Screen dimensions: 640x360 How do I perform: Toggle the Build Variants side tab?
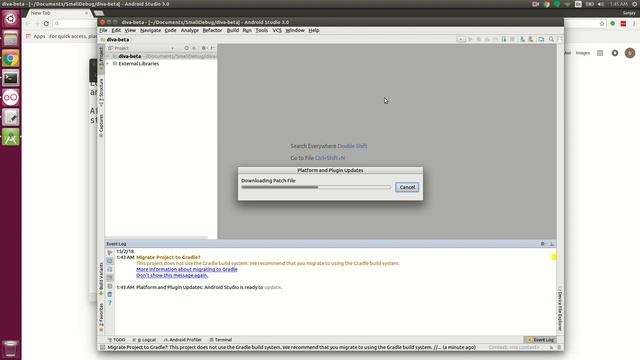pyautogui.click(x=101, y=279)
